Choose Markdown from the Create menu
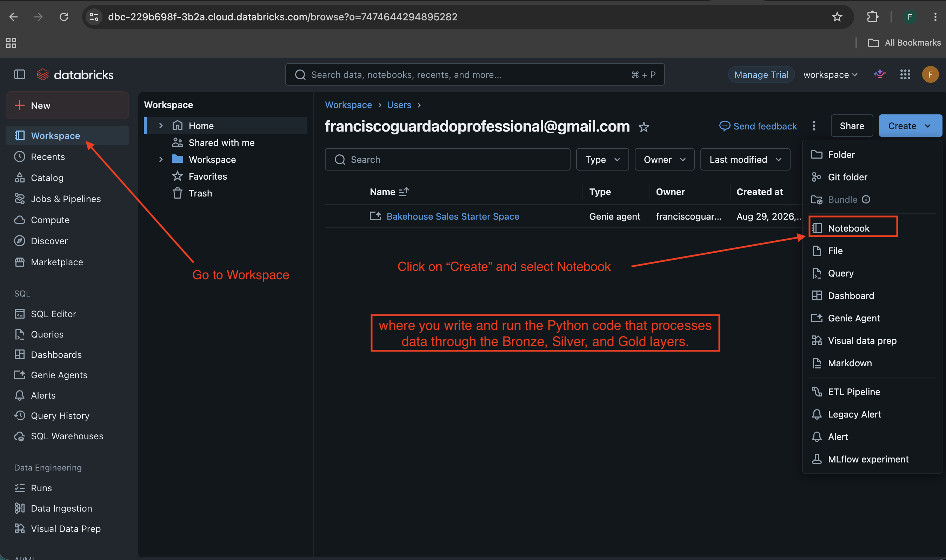 [872, 363]
